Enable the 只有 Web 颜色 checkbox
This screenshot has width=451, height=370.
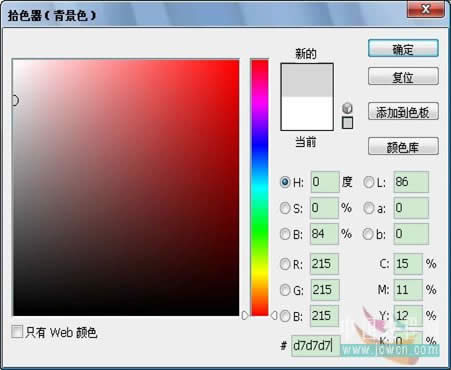[17, 332]
